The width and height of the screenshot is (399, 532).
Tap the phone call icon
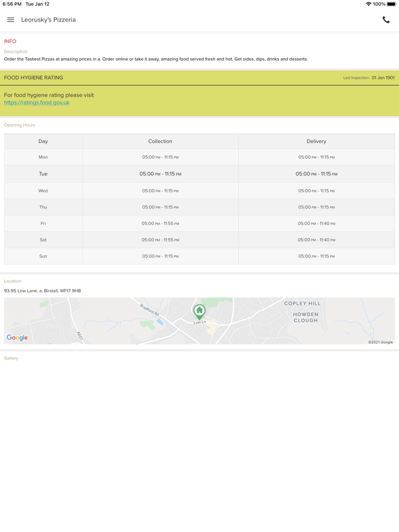(386, 20)
